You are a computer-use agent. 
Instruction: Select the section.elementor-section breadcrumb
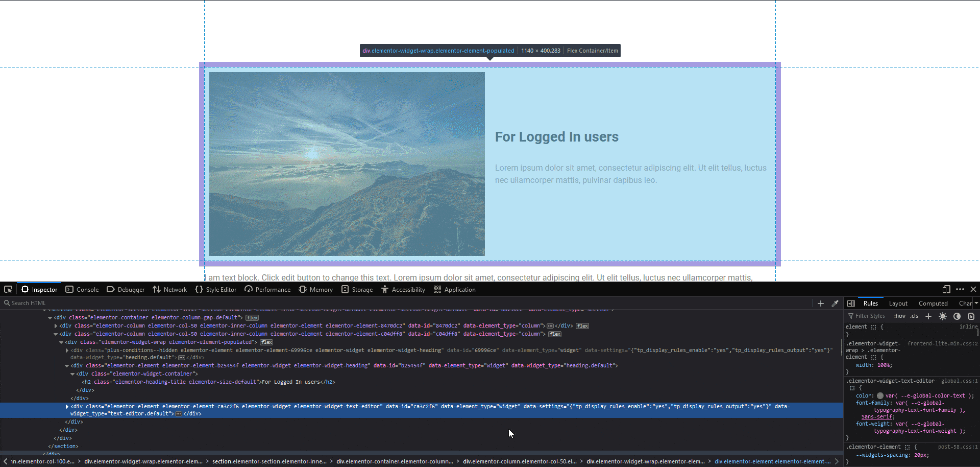point(269,461)
